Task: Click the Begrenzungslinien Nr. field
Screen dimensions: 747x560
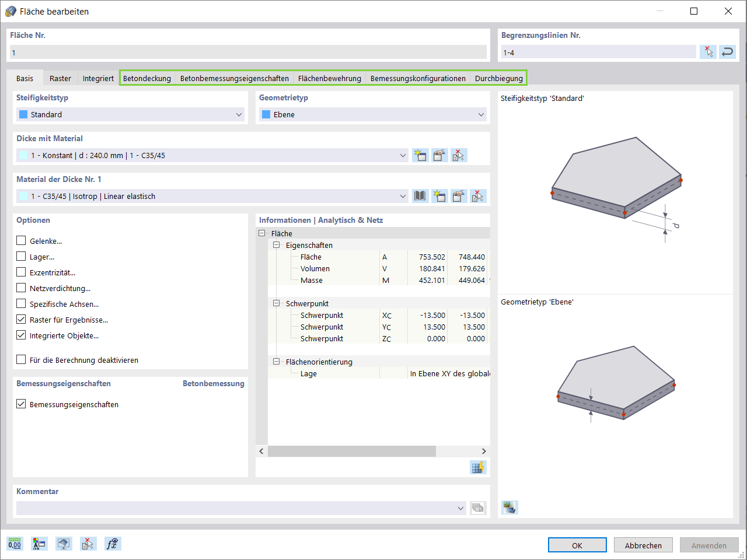Action: coord(599,52)
